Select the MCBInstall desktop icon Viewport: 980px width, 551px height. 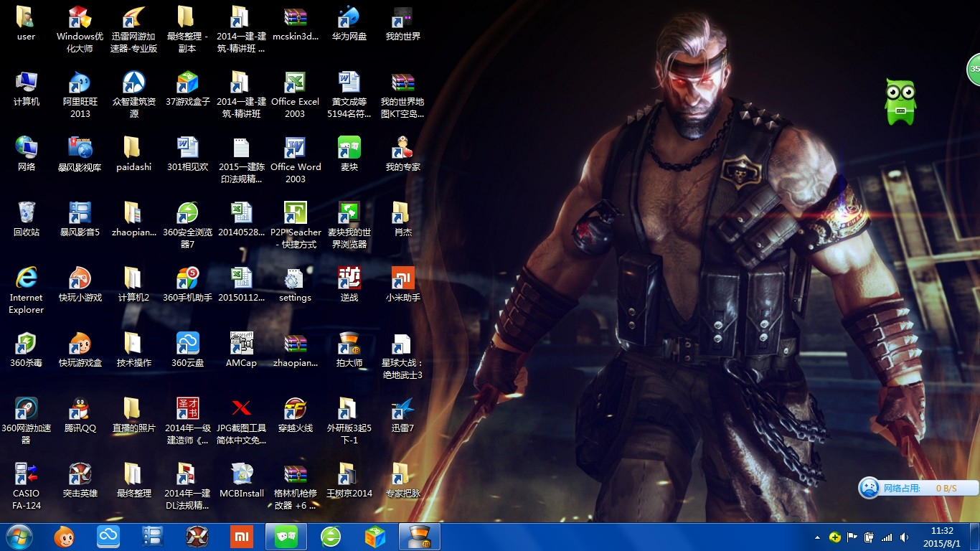click(x=241, y=481)
